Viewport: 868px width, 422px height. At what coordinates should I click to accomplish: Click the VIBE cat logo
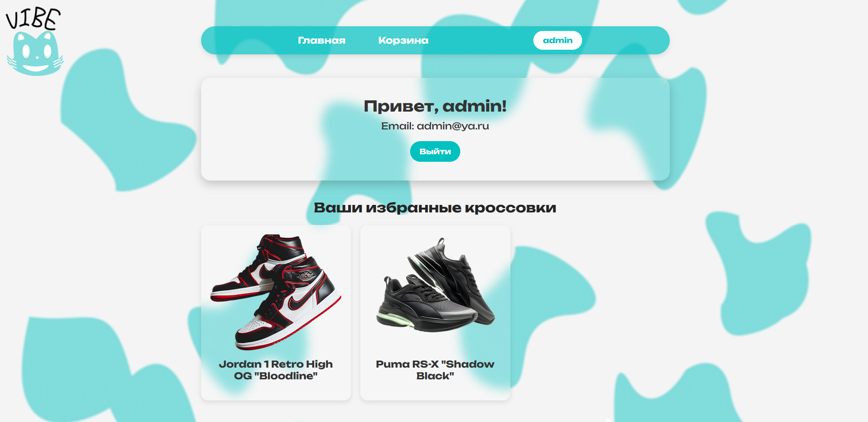click(34, 42)
